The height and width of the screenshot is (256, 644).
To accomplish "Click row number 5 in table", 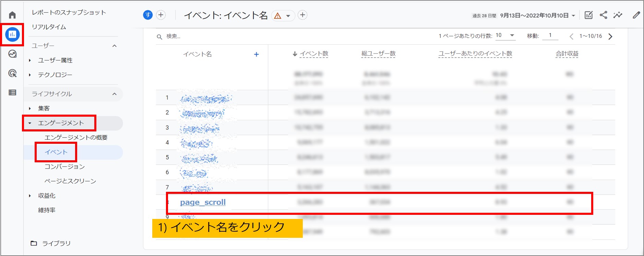I will coord(167,157).
